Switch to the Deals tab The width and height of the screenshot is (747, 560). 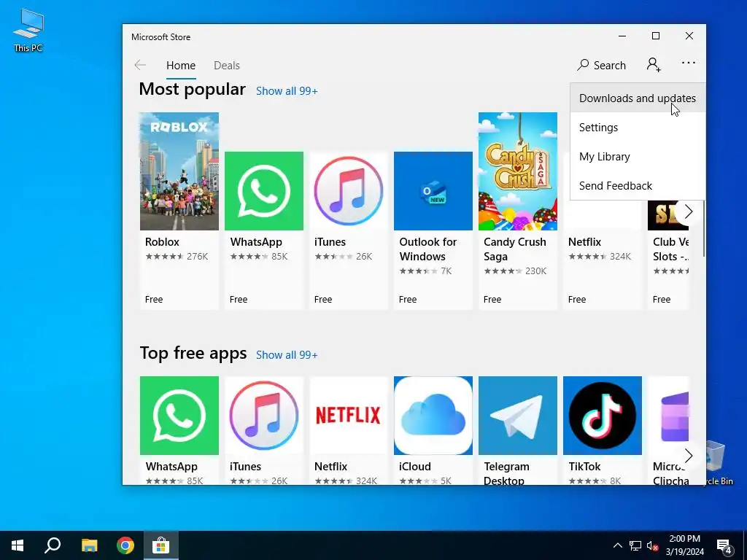[x=227, y=66]
